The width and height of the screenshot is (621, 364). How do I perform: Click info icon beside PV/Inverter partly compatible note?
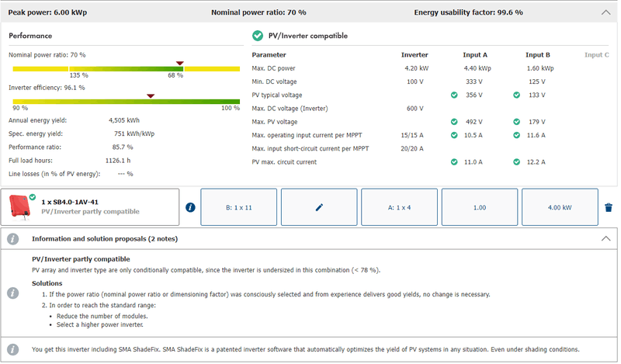[12, 293]
